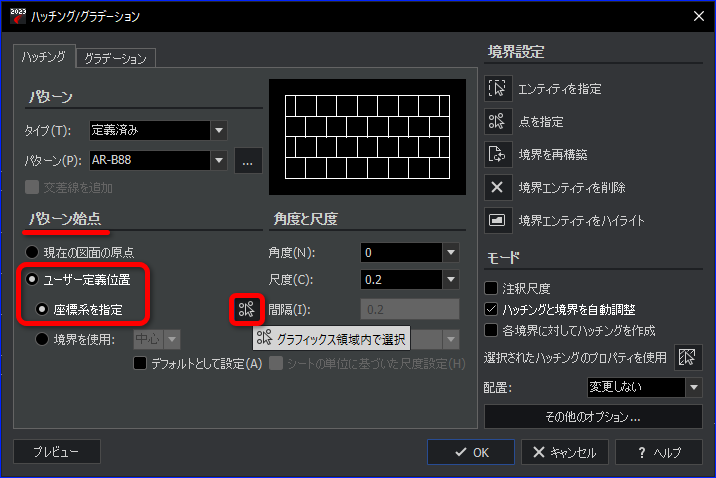Open the タイプ(T) dropdown
Screen dimensions: 716x478
219,131
